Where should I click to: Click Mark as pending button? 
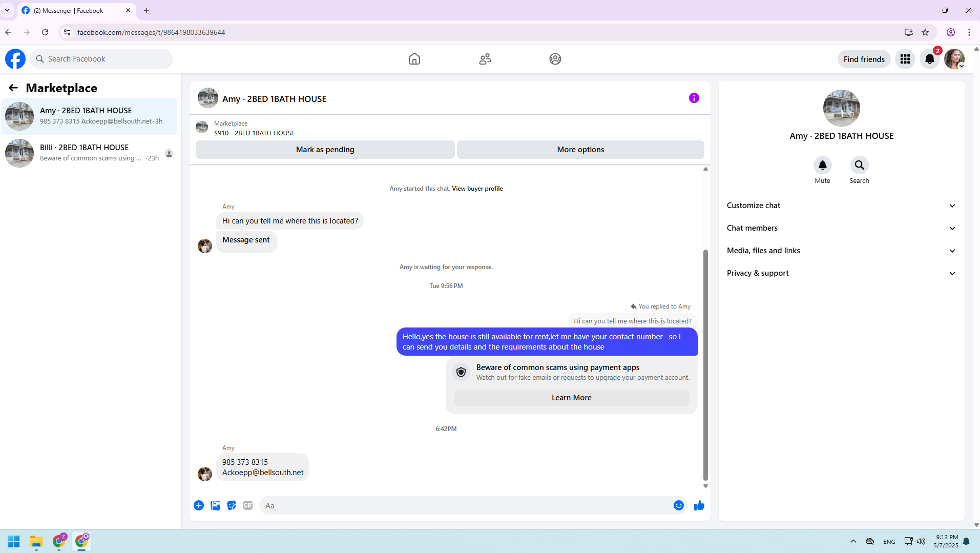[325, 150]
